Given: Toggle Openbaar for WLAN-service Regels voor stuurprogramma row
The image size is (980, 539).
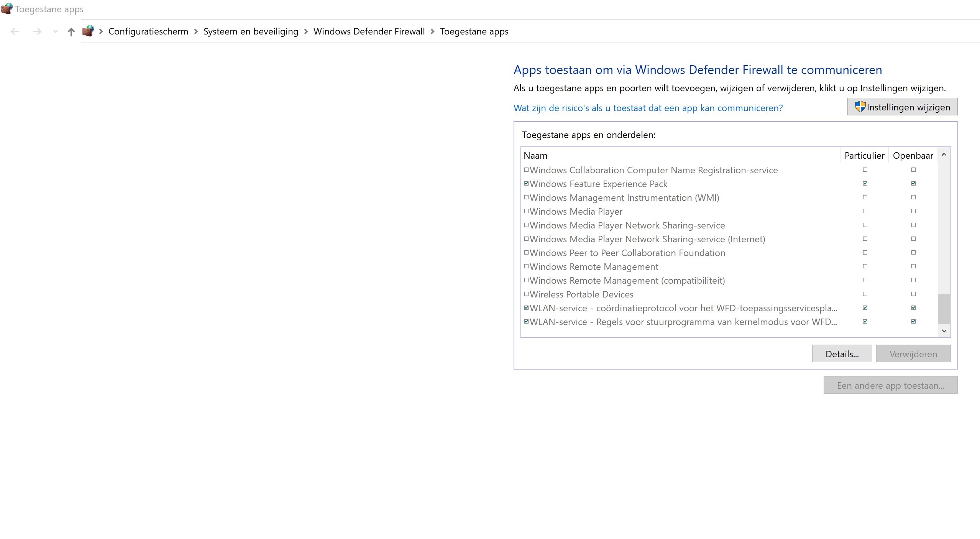Looking at the screenshot, I should tap(913, 322).
